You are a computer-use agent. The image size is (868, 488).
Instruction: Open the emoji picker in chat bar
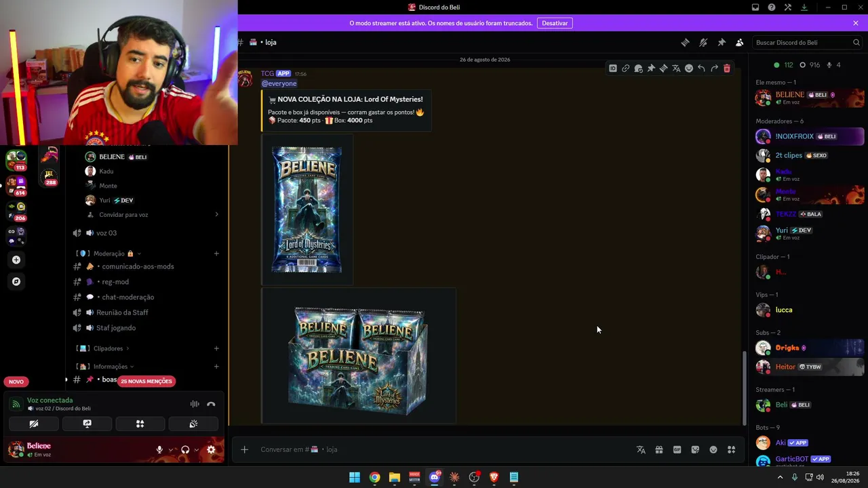[713, 449]
